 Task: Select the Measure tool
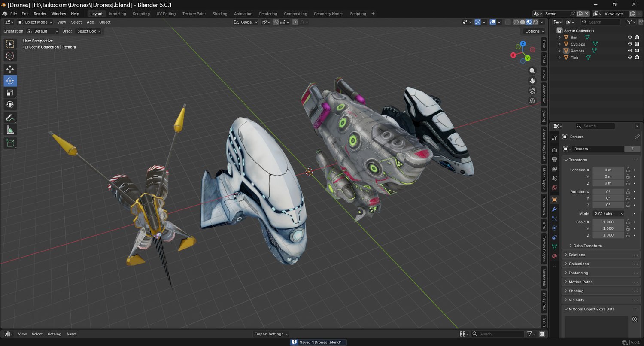(10, 130)
